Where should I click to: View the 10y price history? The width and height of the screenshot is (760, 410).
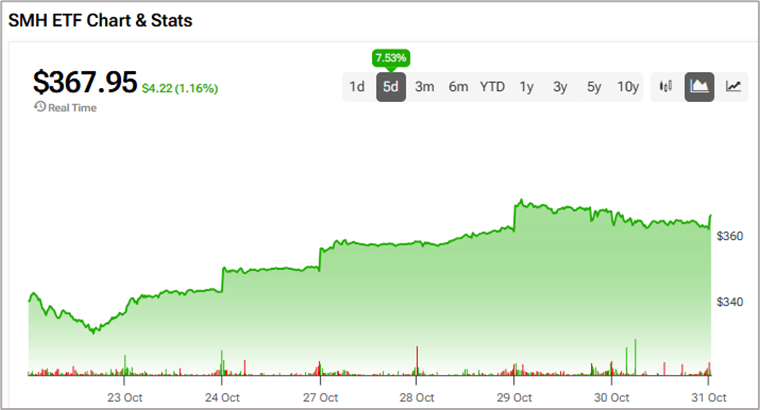[x=628, y=87]
